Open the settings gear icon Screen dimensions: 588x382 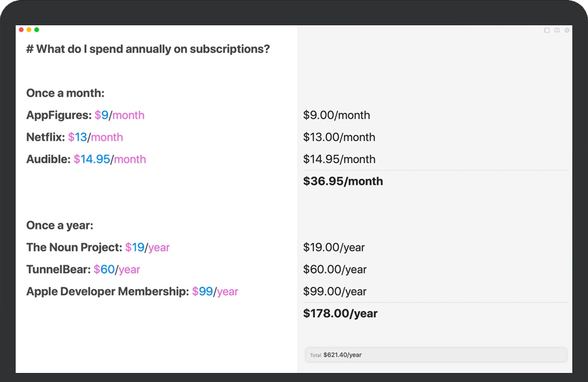tap(567, 30)
